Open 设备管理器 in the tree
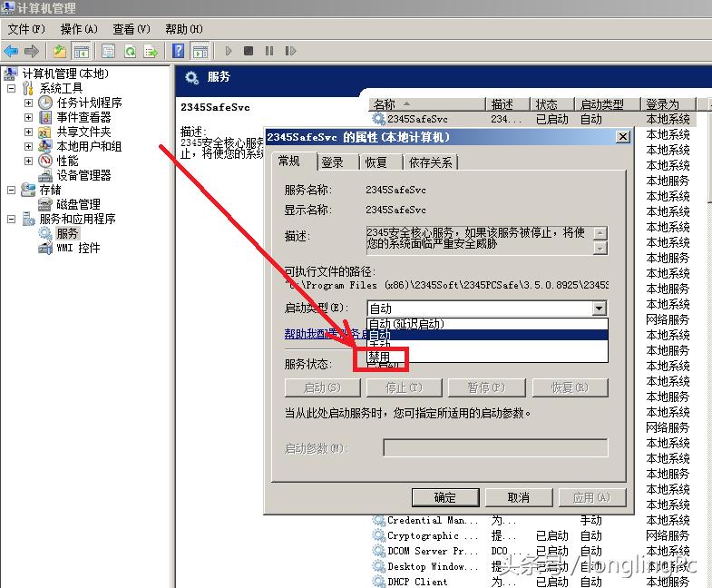This screenshot has width=712, height=588. 83,175
